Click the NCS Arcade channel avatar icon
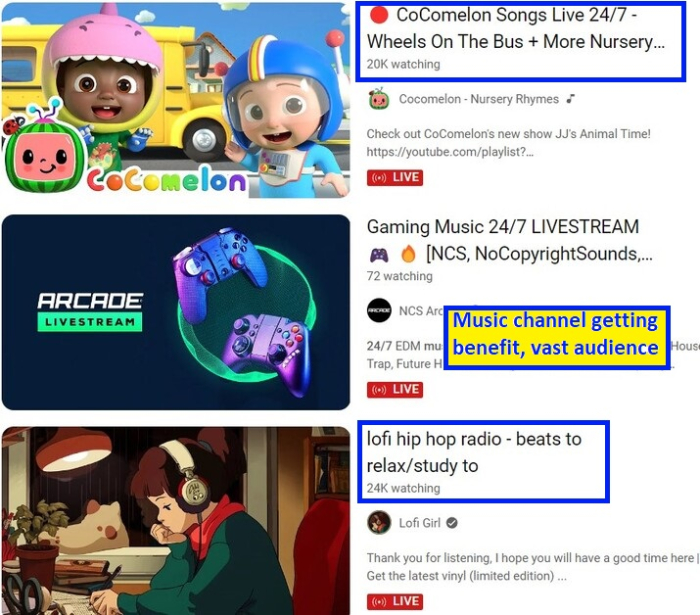 click(x=379, y=311)
